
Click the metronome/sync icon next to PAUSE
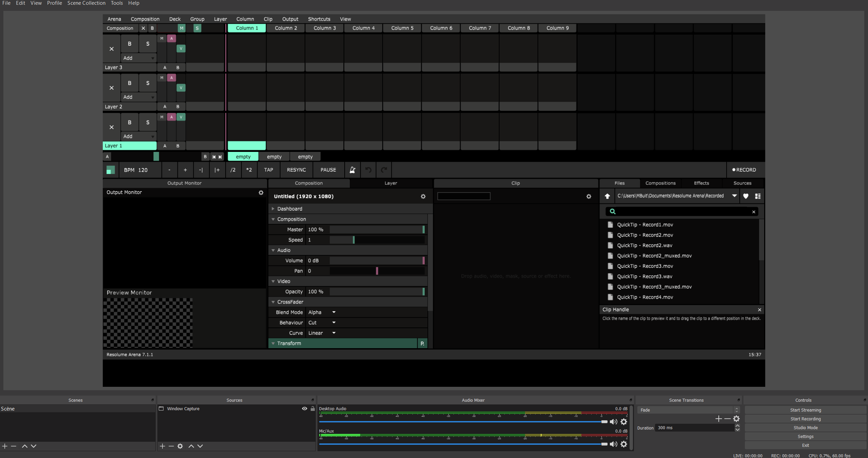[352, 169]
